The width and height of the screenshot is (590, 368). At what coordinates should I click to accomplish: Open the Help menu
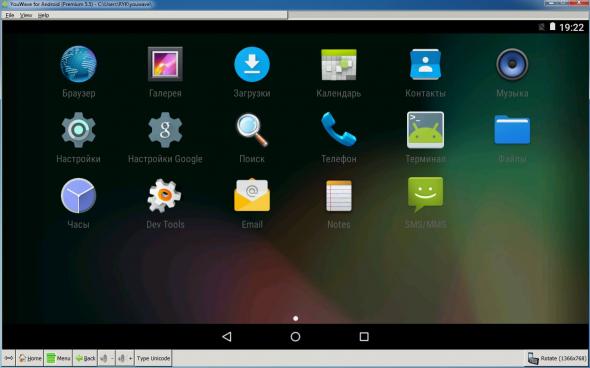43,15
